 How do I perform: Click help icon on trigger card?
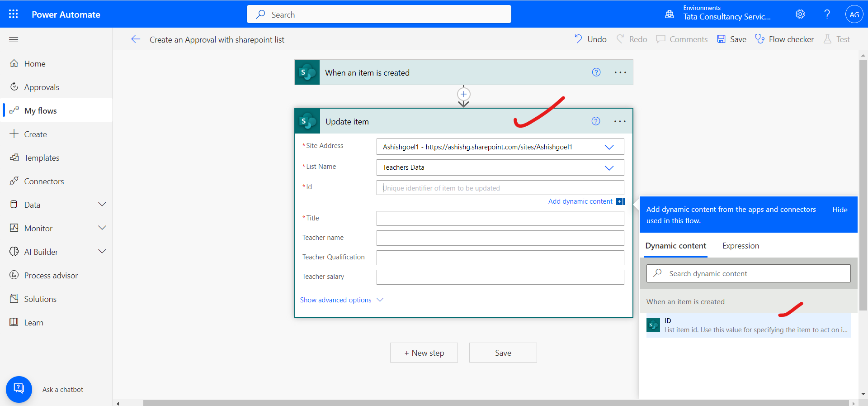pyautogui.click(x=596, y=72)
